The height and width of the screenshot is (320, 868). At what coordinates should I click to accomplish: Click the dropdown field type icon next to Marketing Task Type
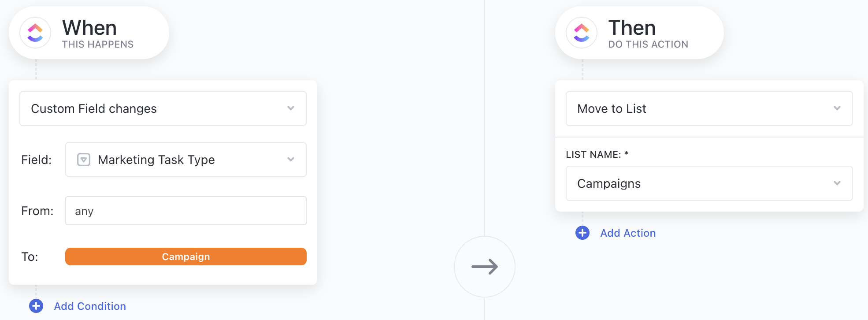click(x=83, y=160)
